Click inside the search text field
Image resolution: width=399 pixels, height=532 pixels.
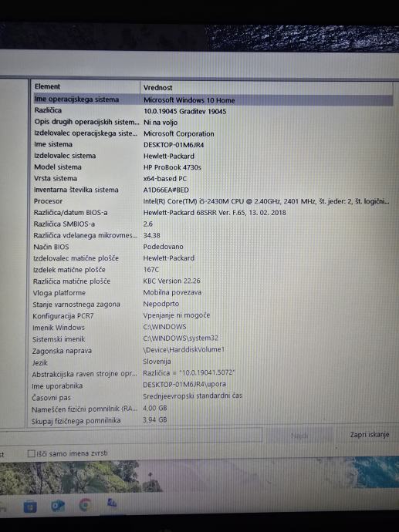pyautogui.click(x=130, y=436)
